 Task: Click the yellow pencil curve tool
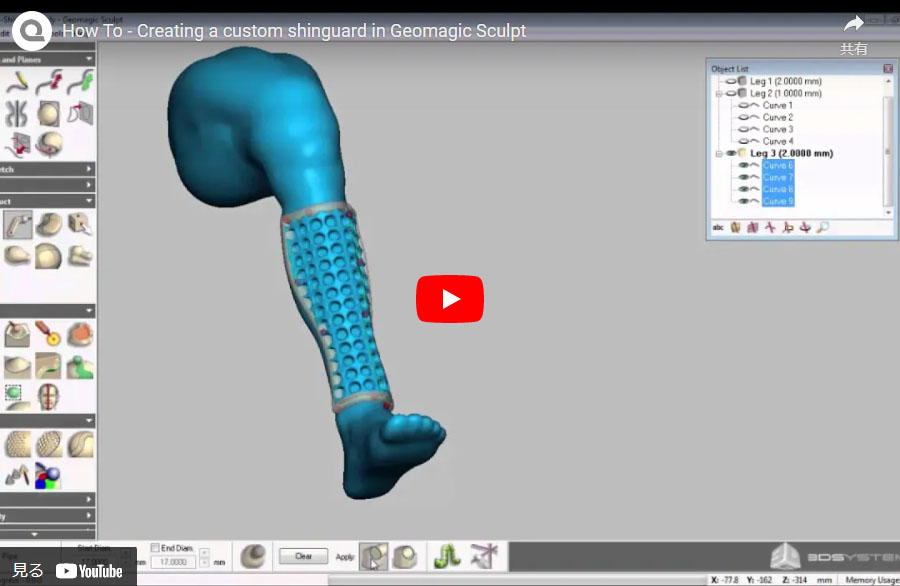point(17,83)
